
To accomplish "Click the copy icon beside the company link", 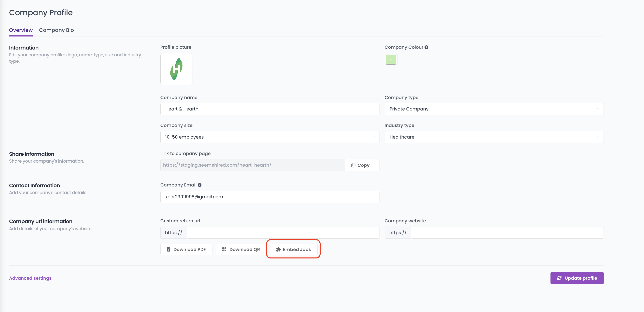I will coord(353,165).
